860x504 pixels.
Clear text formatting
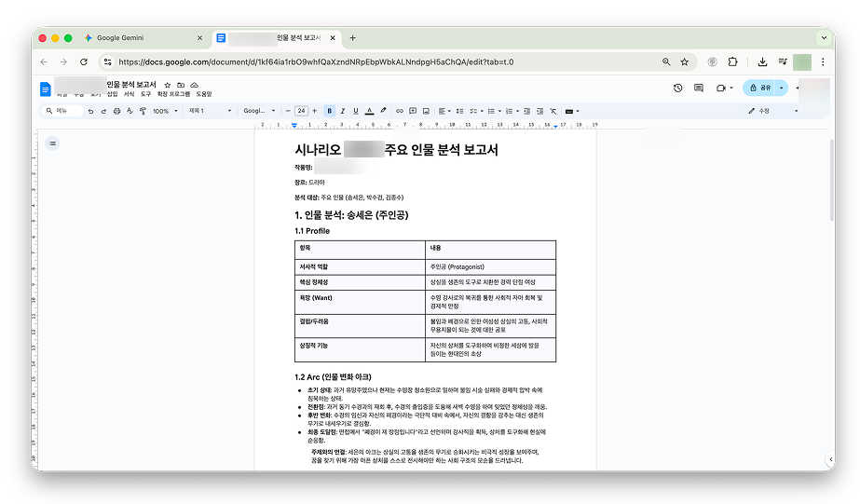tap(553, 111)
